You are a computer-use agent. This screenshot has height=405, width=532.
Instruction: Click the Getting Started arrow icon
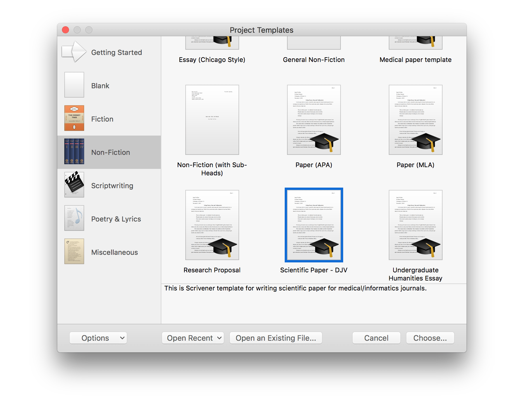[x=74, y=52]
